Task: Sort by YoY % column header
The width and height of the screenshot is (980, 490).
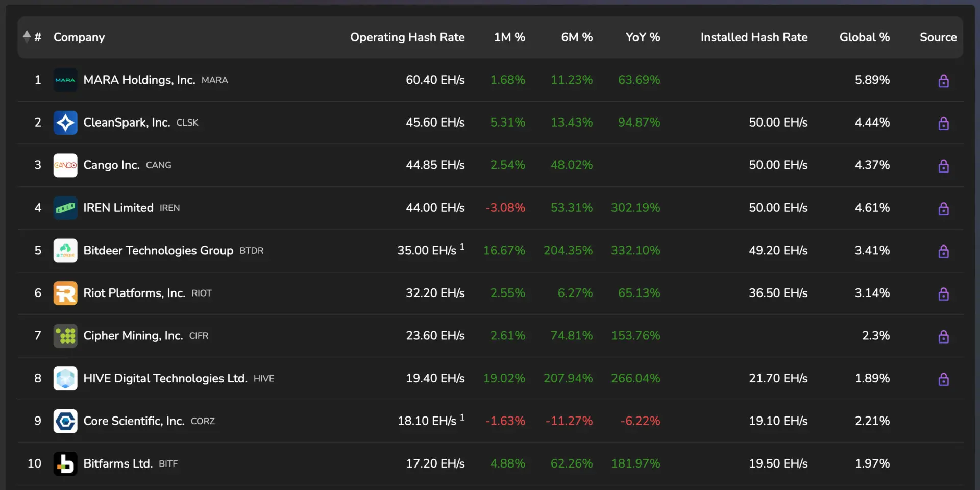Action: coord(643,37)
